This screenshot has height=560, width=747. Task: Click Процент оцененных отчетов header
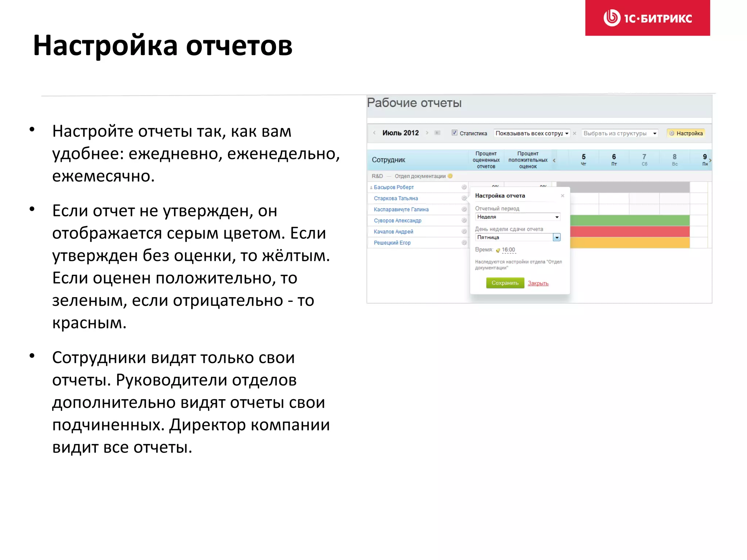click(x=486, y=160)
